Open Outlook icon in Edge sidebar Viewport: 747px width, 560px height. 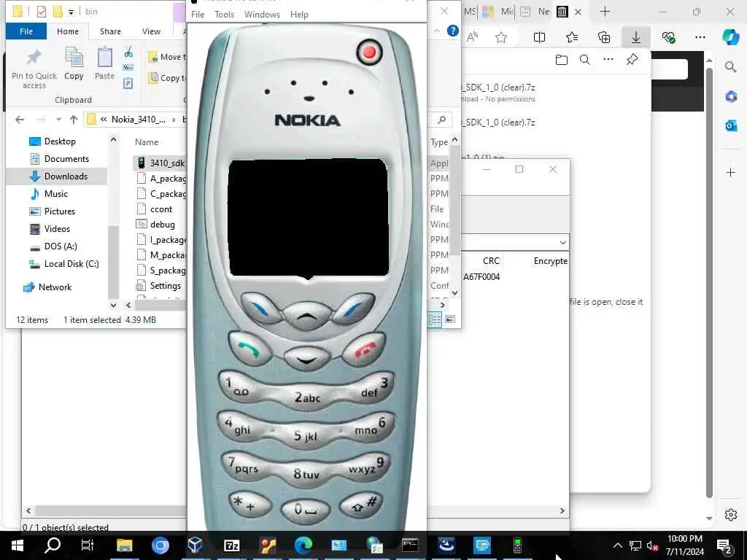[x=731, y=125]
